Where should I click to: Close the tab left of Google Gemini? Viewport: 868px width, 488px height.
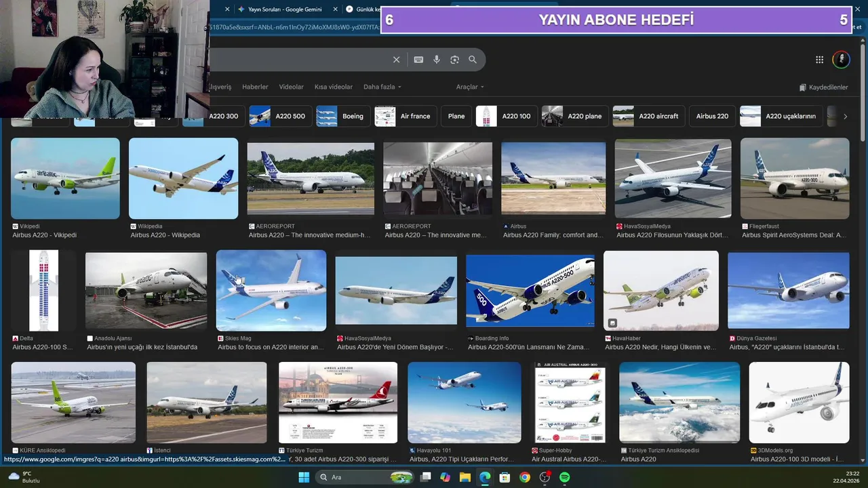pos(227,9)
